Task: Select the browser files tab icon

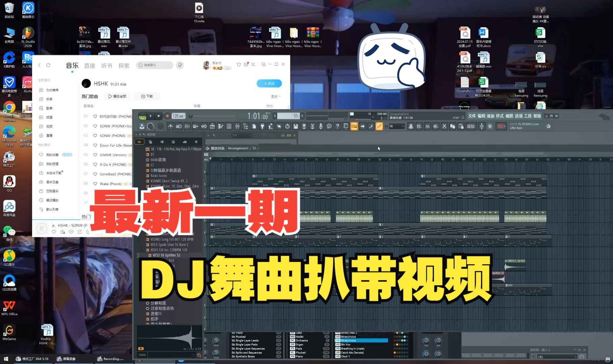Action: (x=150, y=142)
